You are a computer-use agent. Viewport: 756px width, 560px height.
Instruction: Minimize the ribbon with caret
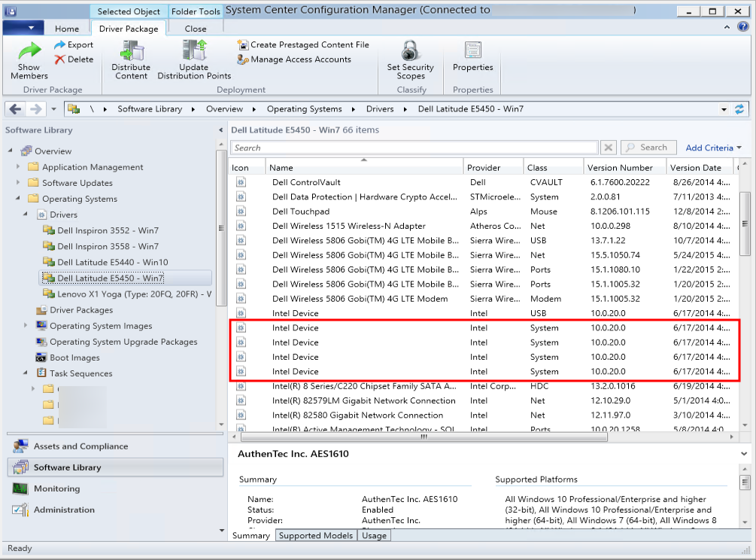727,28
